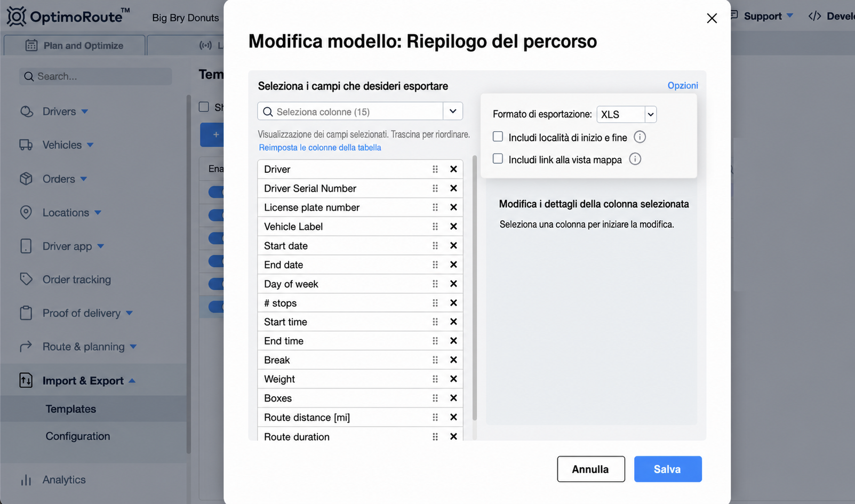Image resolution: width=855 pixels, height=504 pixels.
Task: Tick the checkbox in the Templates page header
Action: [x=204, y=107]
